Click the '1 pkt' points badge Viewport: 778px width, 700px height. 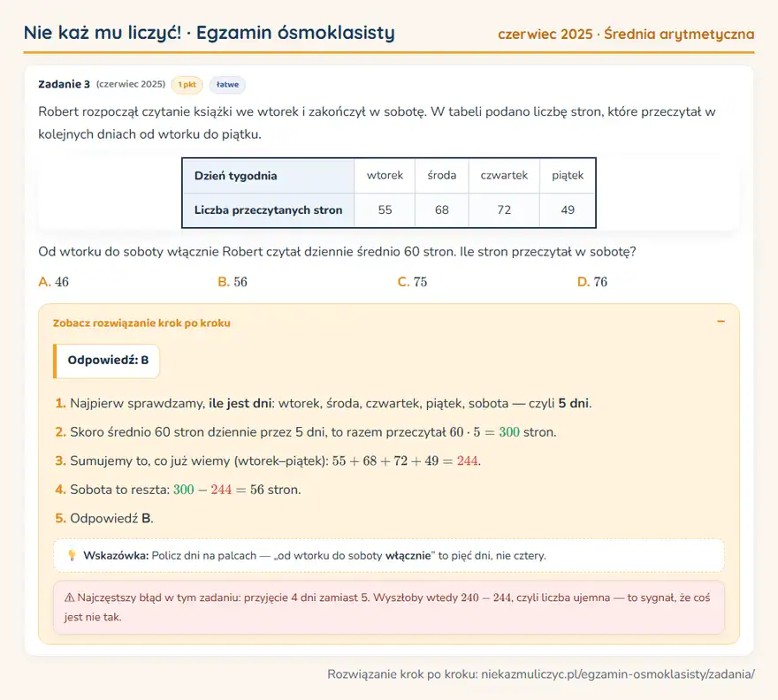point(187,85)
